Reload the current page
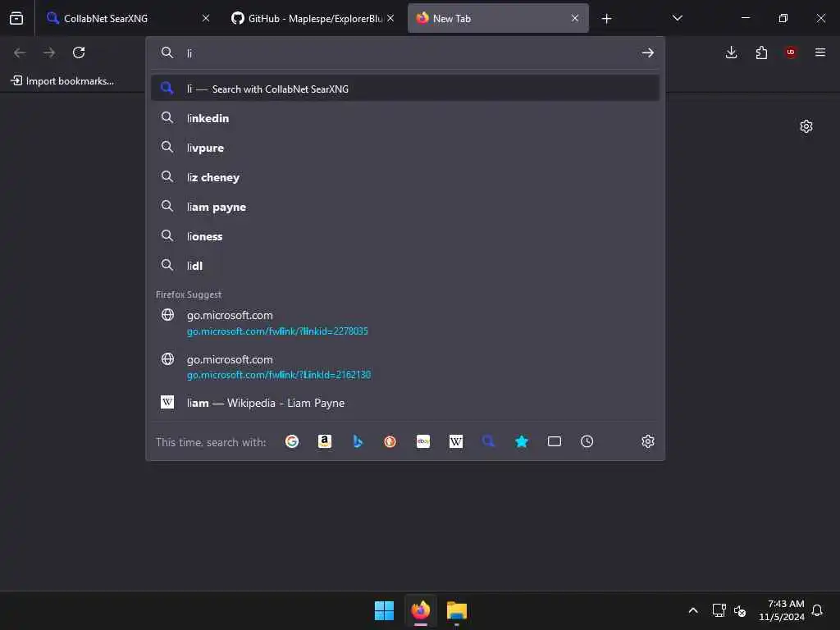Viewport: 840px width, 630px height. tap(79, 52)
